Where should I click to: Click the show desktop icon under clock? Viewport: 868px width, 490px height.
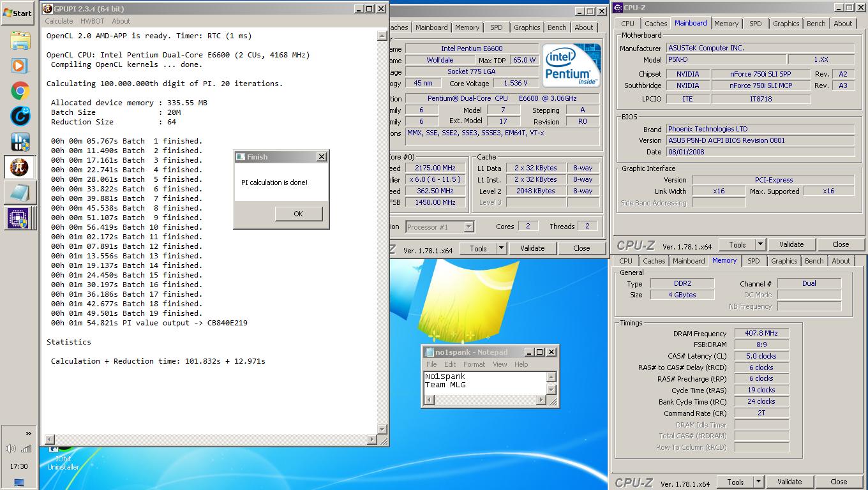(19, 482)
